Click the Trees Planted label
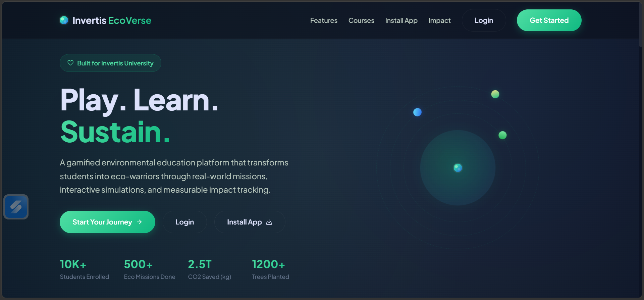The image size is (644, 300). [x=270, y=277]
